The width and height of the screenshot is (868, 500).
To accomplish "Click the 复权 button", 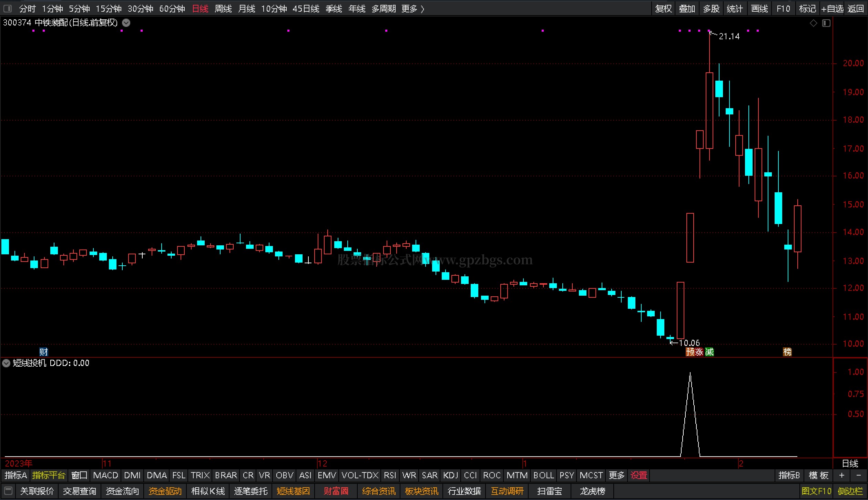I will (x=663, y=9).
